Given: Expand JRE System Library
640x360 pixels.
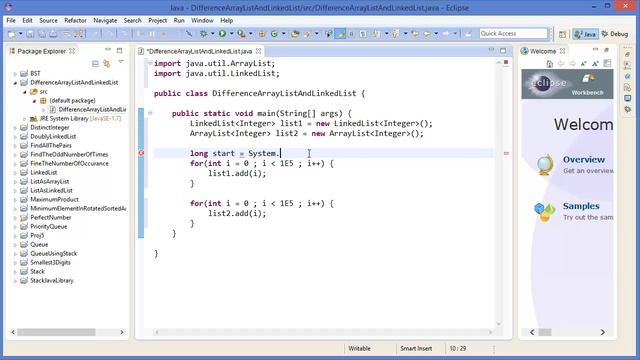Looking at the screenshot, I should pos(25,119).
